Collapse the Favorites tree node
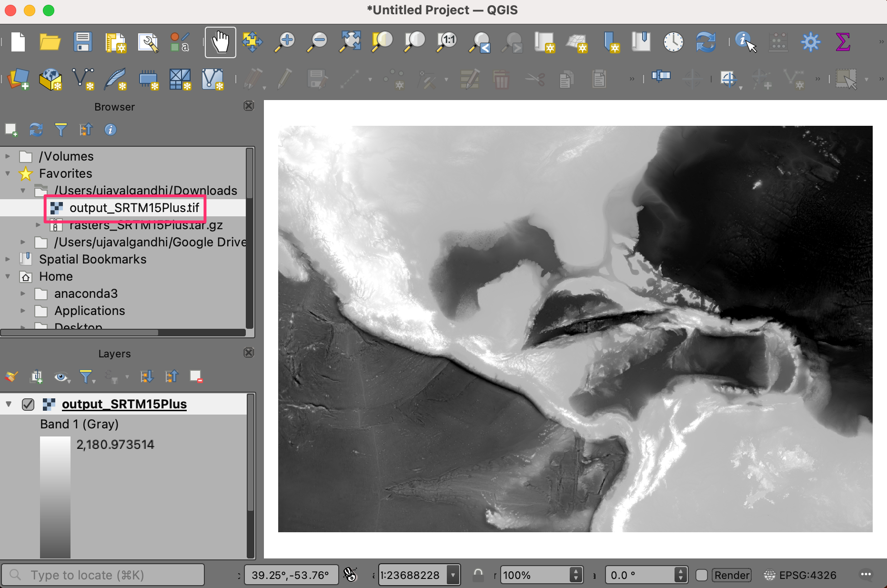Screen dimensions: 887x588 pos(8,173)
